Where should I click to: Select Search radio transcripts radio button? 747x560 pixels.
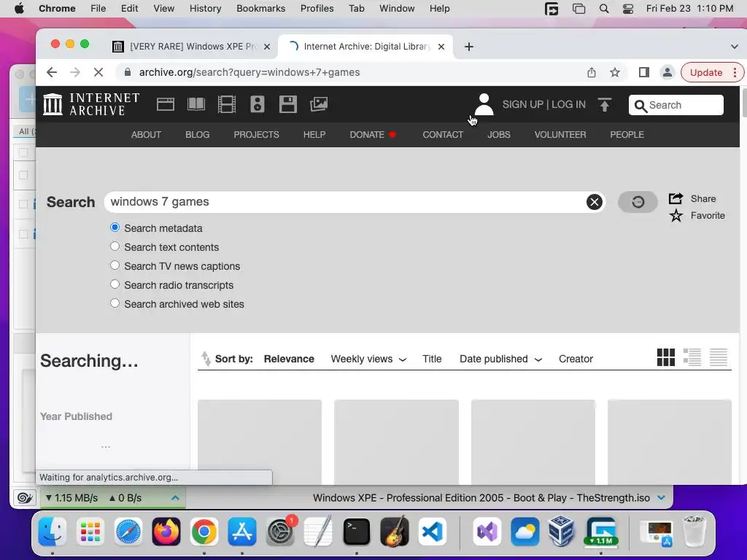(115, 284)
